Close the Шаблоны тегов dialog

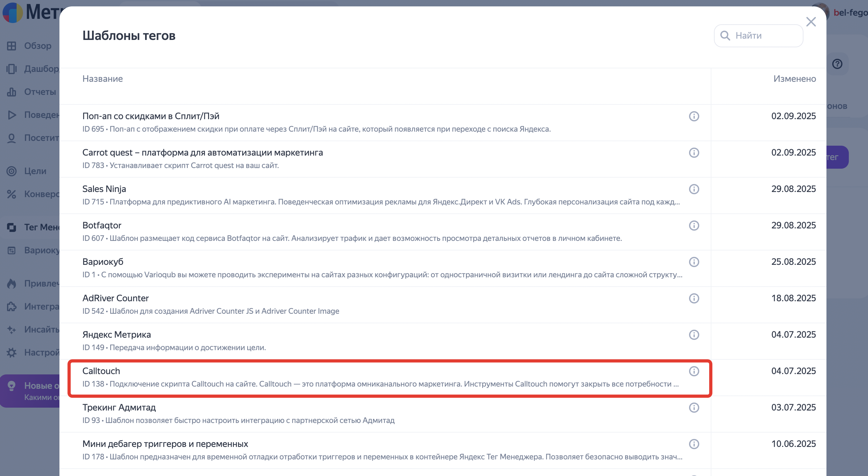tap(811, 22)
